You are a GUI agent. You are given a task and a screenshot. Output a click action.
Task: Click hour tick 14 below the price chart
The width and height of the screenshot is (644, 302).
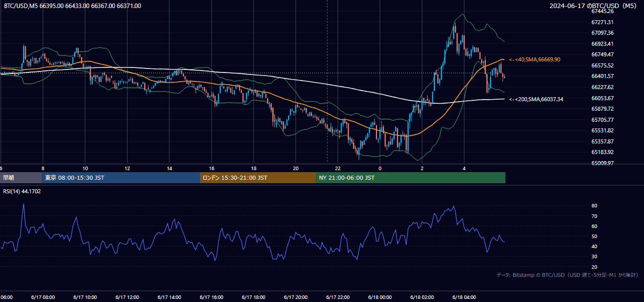pyautogui.click(x=169, y=168)
